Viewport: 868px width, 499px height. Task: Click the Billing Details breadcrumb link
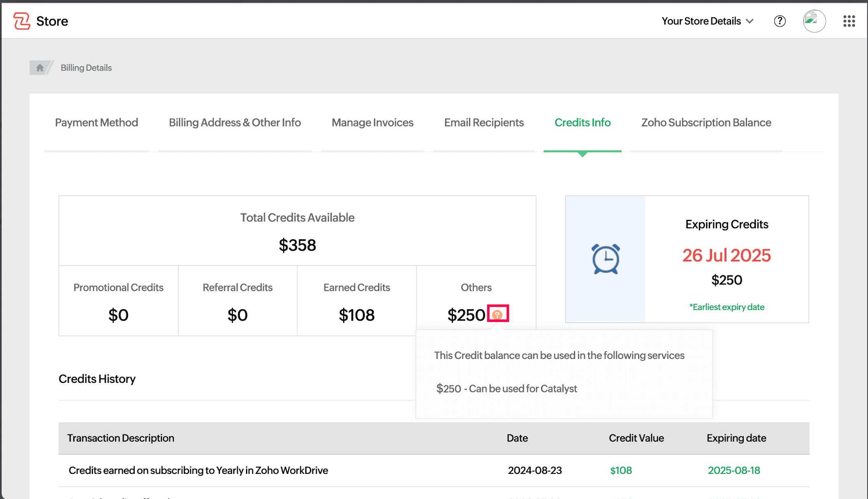[86, 68]
